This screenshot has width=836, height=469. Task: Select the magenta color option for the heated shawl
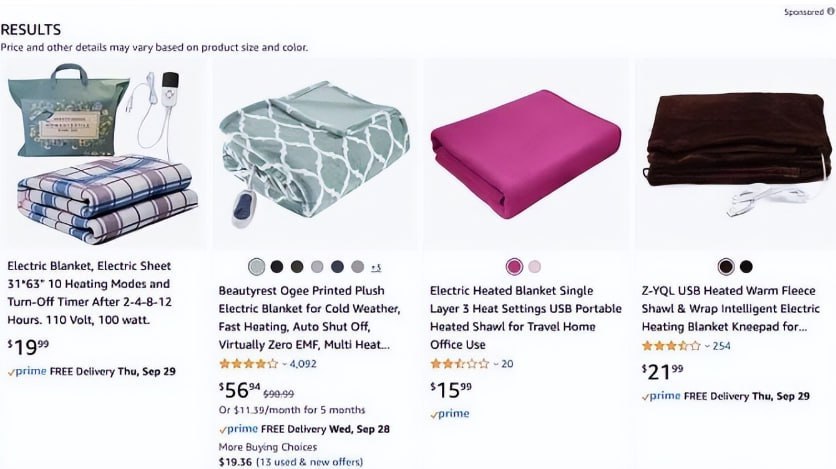(514, 267)
